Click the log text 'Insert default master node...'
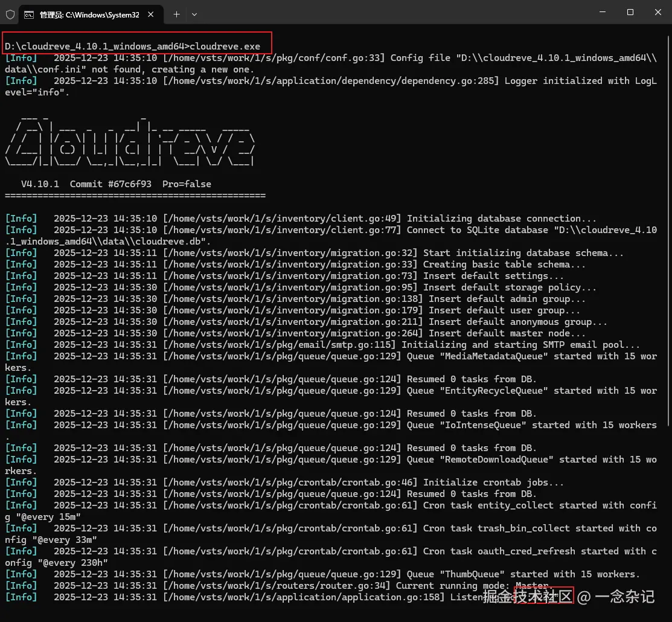672x622 pixels. point(507,333)
